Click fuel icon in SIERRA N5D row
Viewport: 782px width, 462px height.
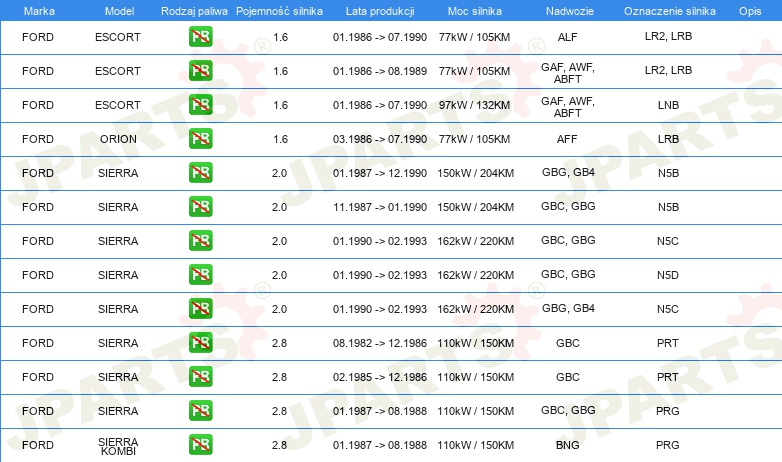[200, 274]
